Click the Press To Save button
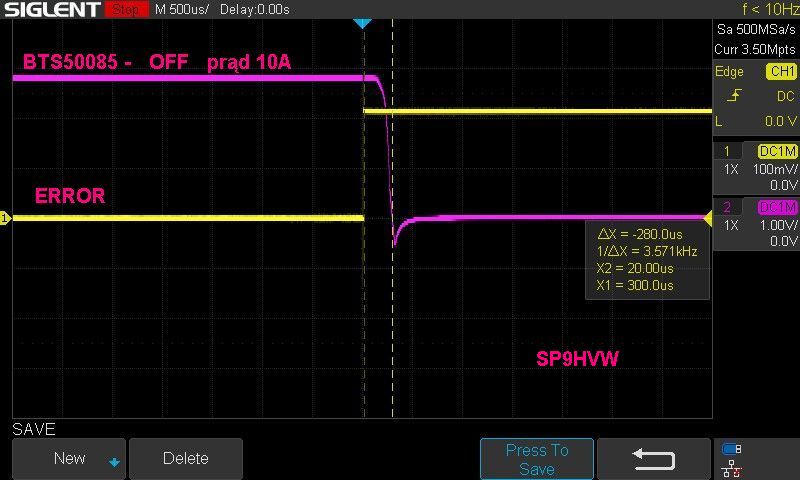Image resolution: width=800 pixels, height=480 pixels. 537,459
